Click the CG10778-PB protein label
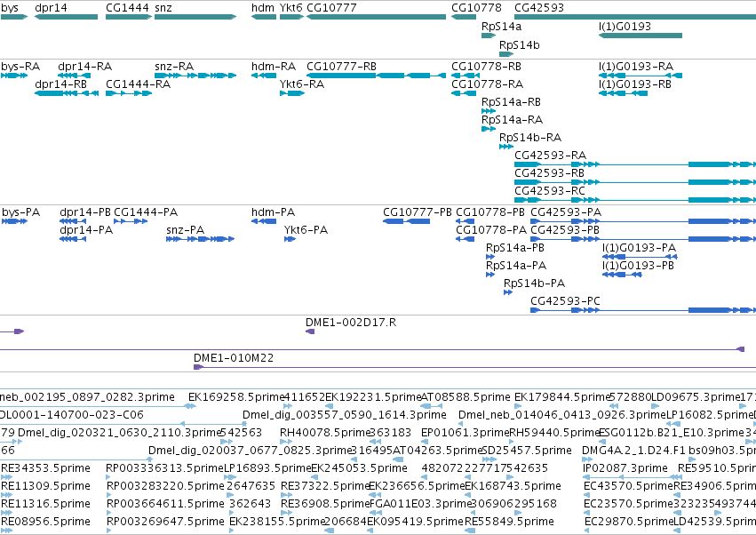Image resolution: width=756 pixels, height=535 pixels. pos(490,212)
